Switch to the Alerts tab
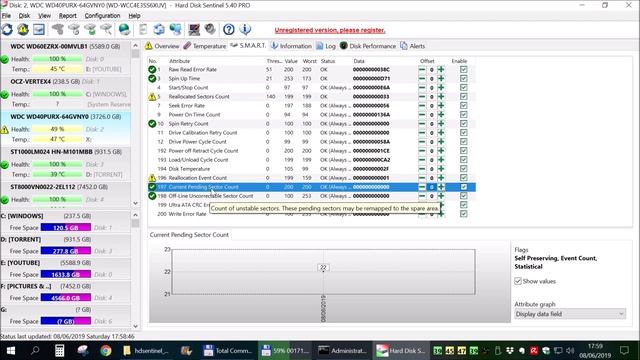The height and width of the screenshot is (360, 640). 413,46
